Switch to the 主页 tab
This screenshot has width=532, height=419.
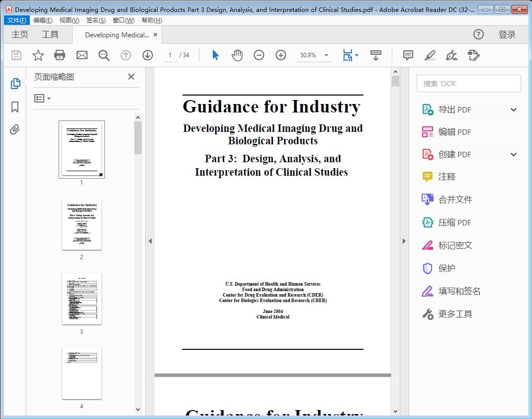20,35
